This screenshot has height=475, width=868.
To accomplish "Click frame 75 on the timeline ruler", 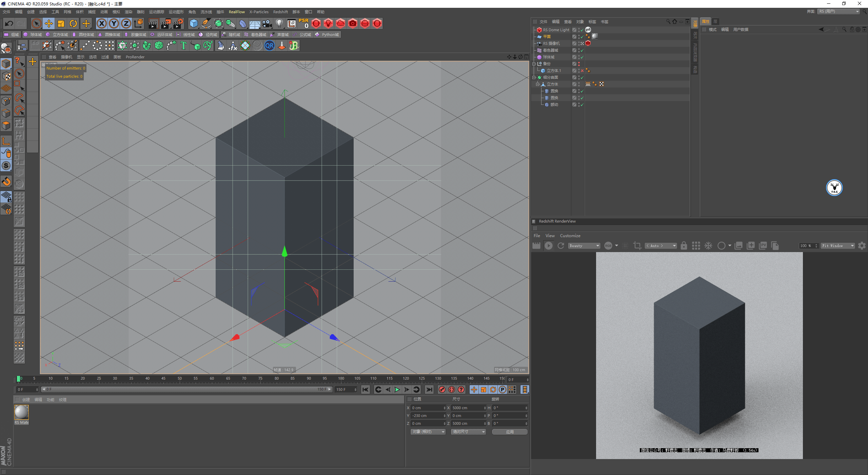I will (260, 379).
